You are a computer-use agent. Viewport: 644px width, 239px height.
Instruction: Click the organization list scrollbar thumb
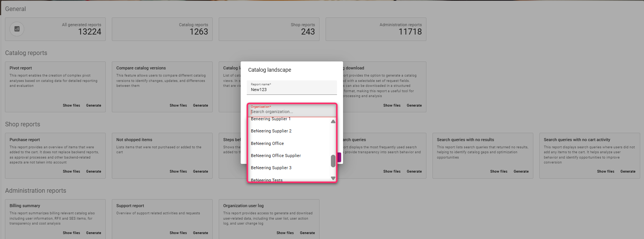pos(333,161)
